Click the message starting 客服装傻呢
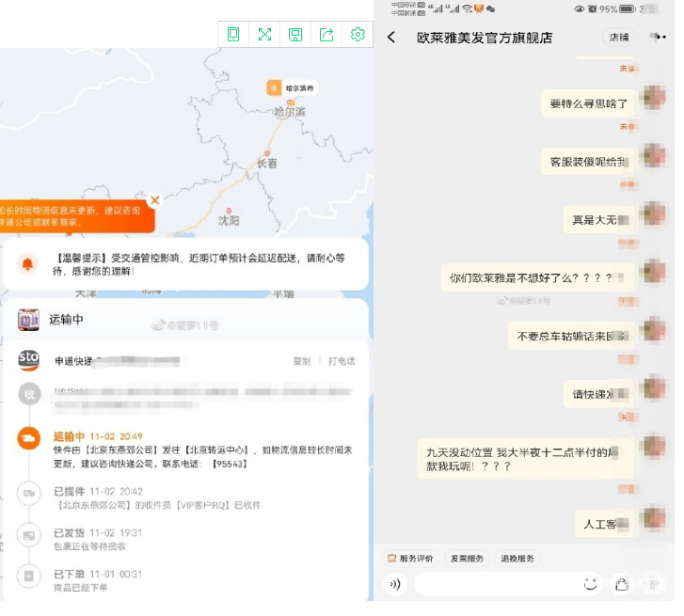Screen dimensions: 684x616 588,162
